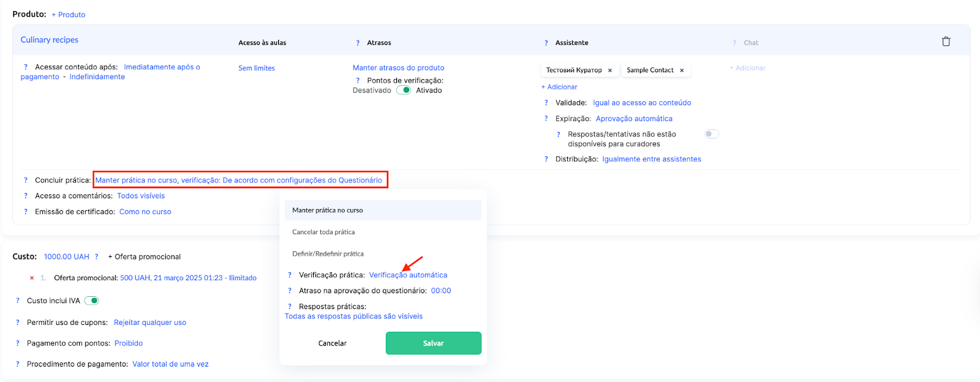Remove the Sample Contact assistant tag

pyautogui.click(x=682, y=71)
